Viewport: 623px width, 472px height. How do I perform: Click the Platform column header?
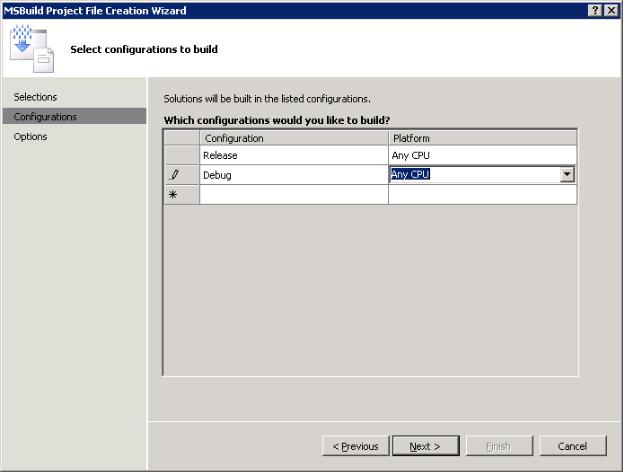tap(482, 138)
